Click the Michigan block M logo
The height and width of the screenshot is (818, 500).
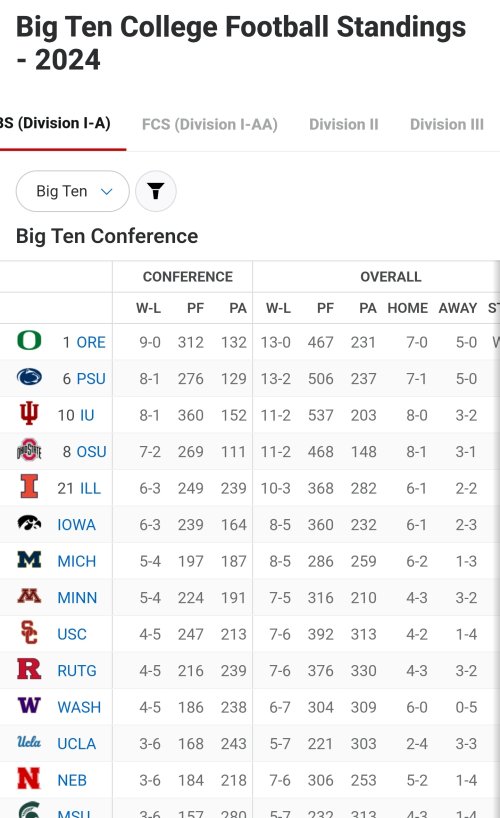coord(29,559)
